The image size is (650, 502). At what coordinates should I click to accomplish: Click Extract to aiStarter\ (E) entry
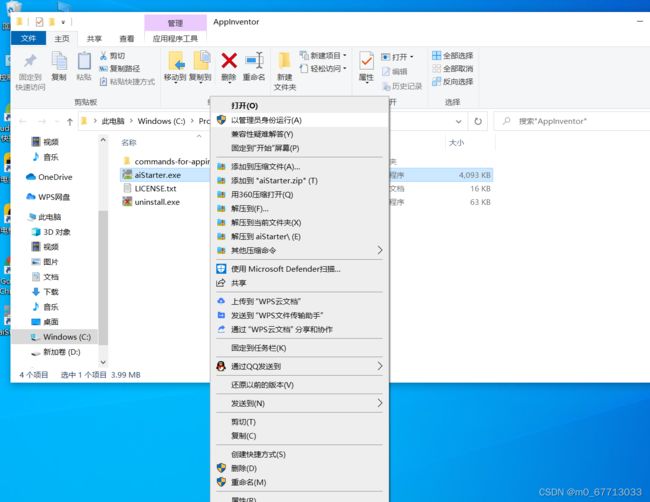click(x=299, y=237)
